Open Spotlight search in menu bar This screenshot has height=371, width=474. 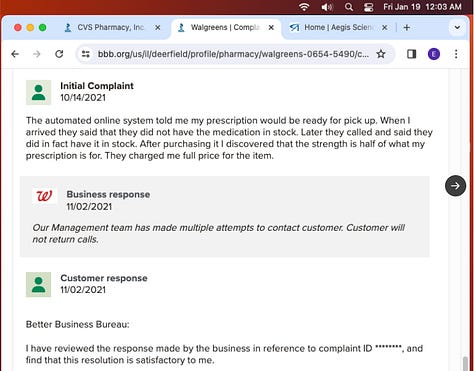(349, 7)
